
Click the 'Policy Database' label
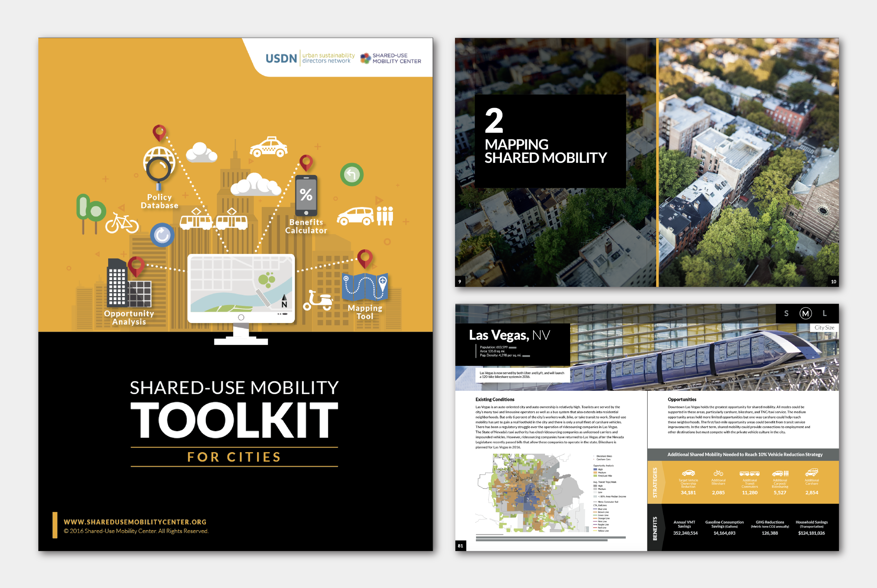pyautogui.click(x=159, y=201)
